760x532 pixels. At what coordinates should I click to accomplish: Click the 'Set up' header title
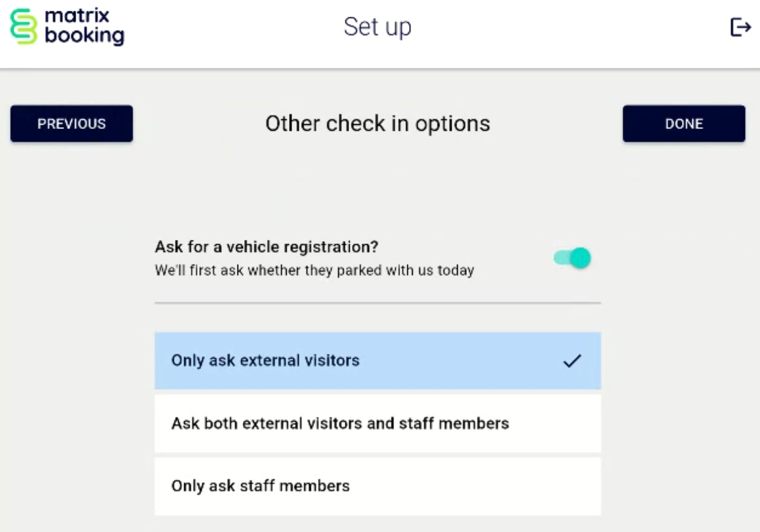point(378,27)
